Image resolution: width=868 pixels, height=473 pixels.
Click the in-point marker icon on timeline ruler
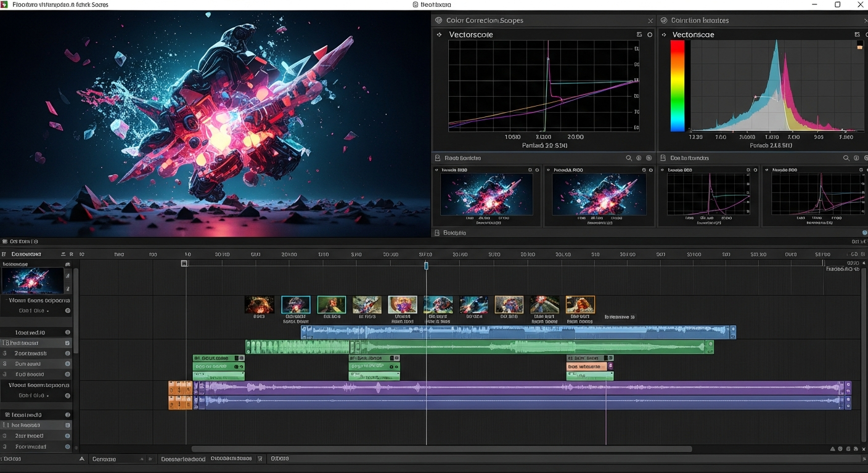pos(184,264)
